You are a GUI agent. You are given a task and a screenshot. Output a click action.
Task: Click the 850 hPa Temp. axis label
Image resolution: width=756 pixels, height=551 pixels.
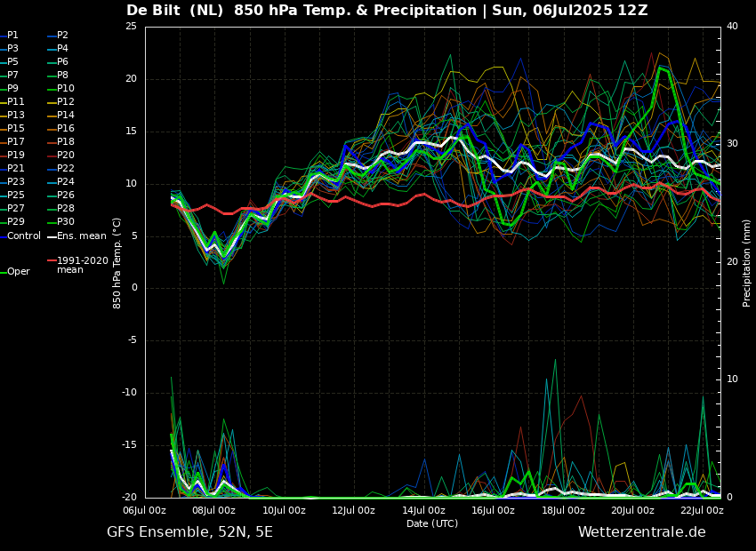pos(117,263)
